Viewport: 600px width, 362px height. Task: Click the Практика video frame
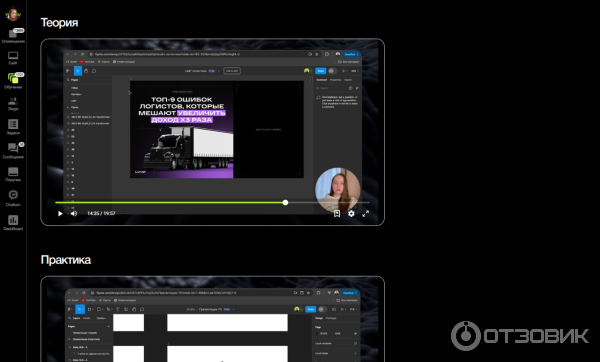tap(212, 319)
